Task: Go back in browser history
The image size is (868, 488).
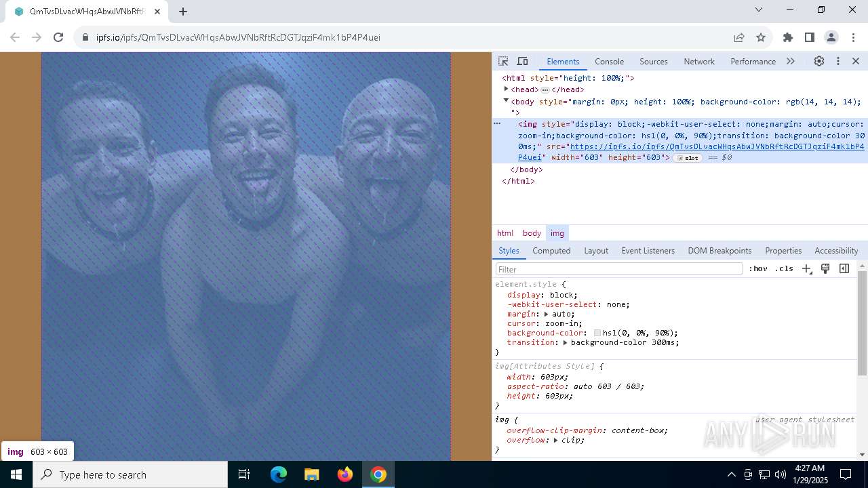Action: [x=15, y=37]
